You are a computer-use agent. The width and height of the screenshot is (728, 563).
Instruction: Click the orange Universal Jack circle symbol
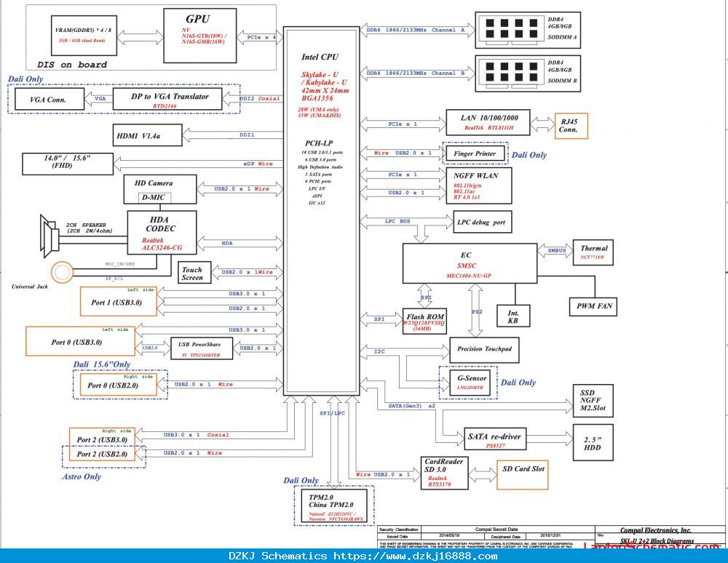click(x=62, y=272)
